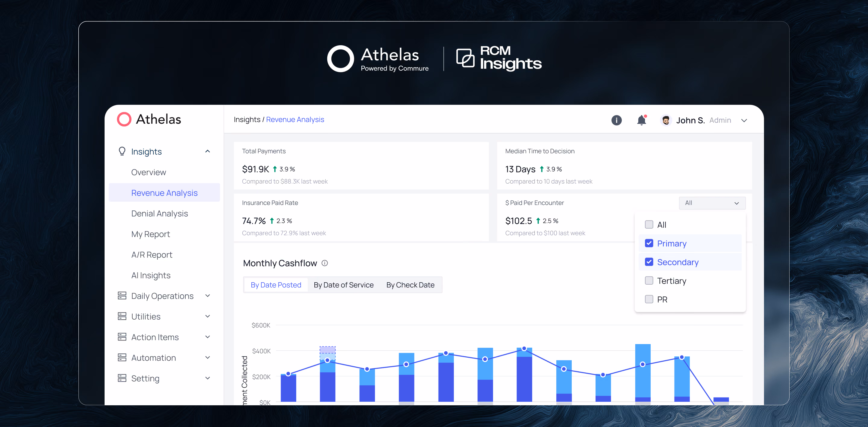Click John S. avatar picture
The width and height of the screenshot is (868, 427).
pyautogui.click(x=665, y=120)
